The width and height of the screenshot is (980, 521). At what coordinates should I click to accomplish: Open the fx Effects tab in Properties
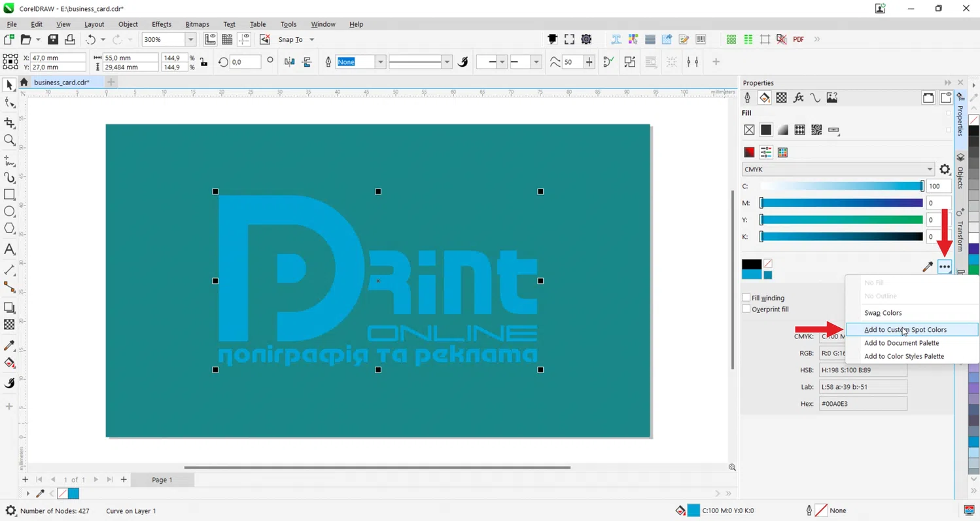point(798,98)
